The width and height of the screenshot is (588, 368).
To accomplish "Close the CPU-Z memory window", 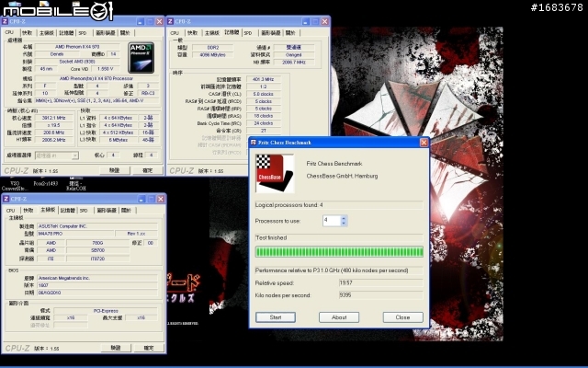I will pyautogui.click(x=324, y=21).
